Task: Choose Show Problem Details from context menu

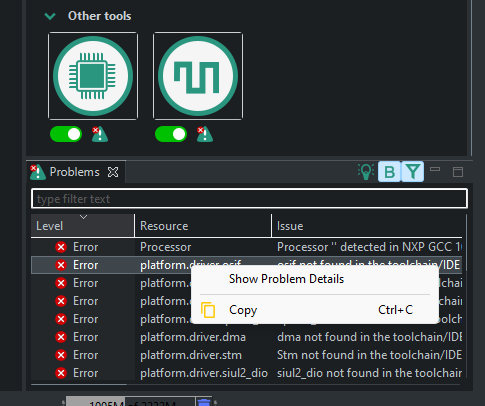Action: (x=286, y=279)
